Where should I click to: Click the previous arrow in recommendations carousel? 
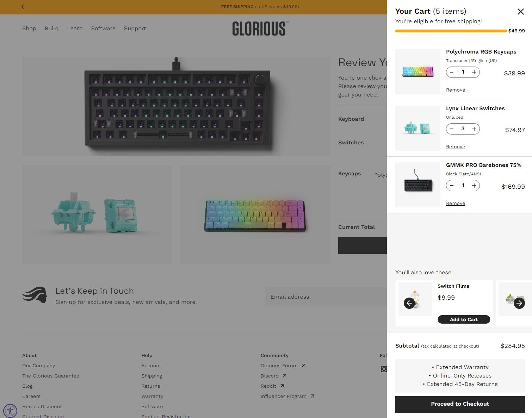click(x=409, y=303)
